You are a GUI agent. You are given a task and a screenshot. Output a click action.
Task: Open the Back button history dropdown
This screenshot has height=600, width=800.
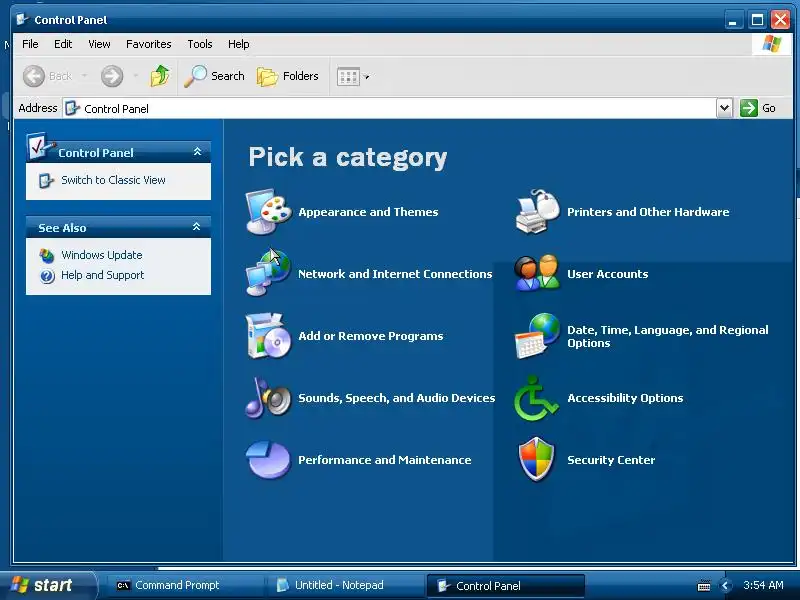(84, 76)
